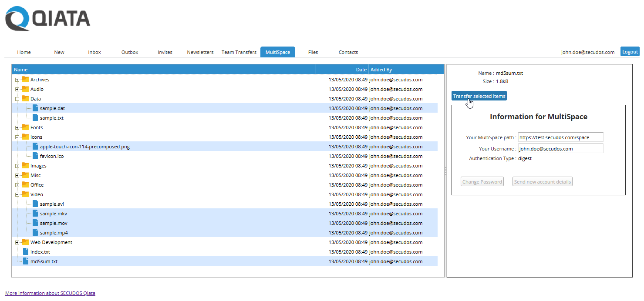Image resolution: width=644 pixels, height=301 pixels.
Task: Click the QIATA logo
Action: 47,19
